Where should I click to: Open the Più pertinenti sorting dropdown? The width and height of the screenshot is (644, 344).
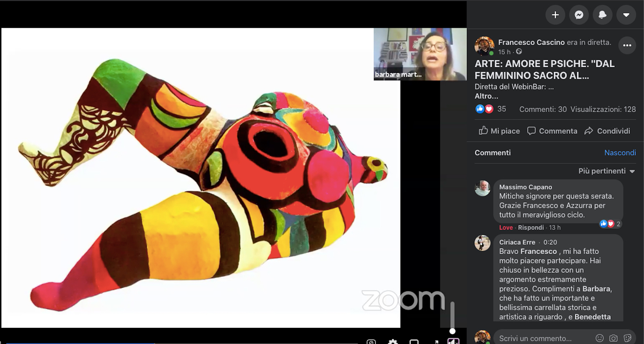[606, 171]
